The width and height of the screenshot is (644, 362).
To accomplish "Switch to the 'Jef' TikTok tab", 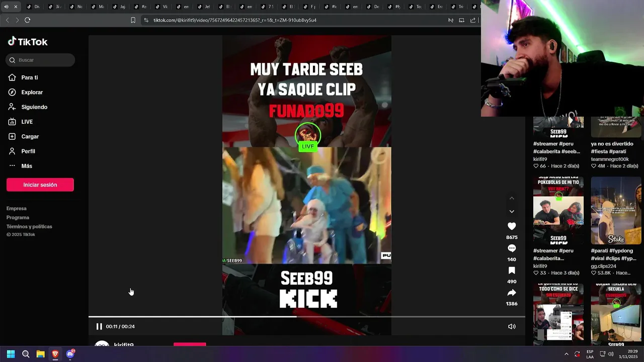I will (204, 7).
